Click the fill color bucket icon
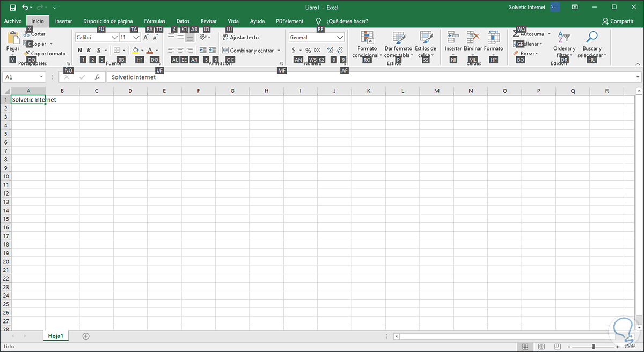This screenshot has width=644, height=352. click(x=135, y=51)
